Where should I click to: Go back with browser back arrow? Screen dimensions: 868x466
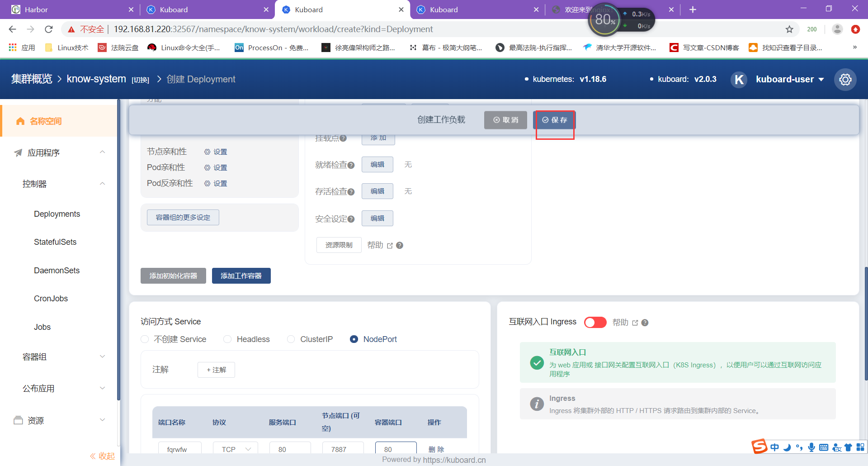[x=13, y=29]
